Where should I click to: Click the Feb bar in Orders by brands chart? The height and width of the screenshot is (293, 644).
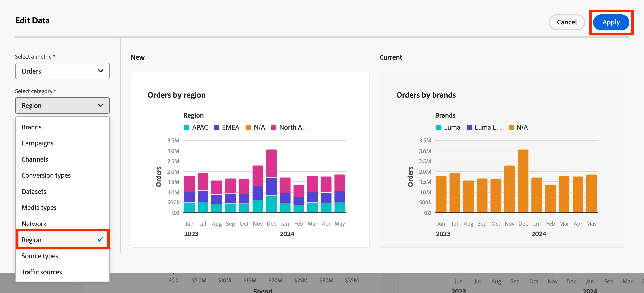[x=551, y=199]
